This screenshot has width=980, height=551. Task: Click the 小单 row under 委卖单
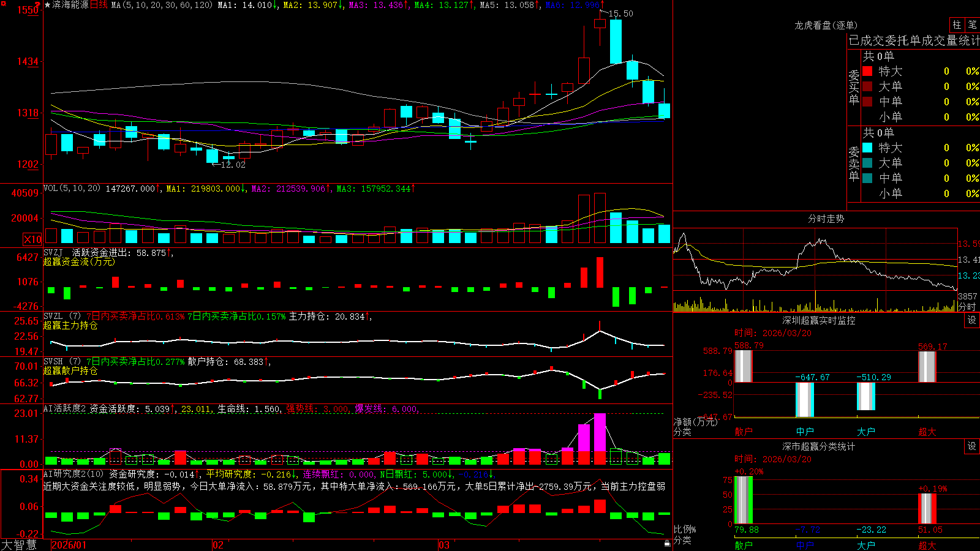[x=921, y=193]
